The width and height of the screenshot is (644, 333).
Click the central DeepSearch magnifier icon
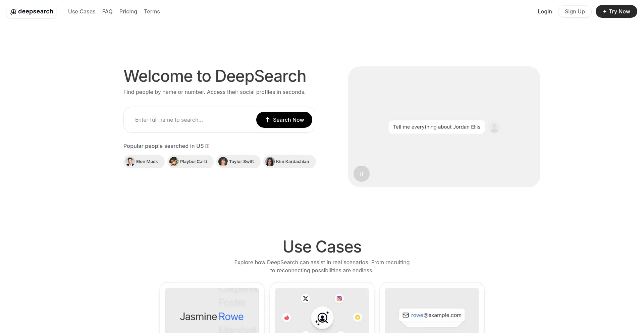click(x=322, y=318)
